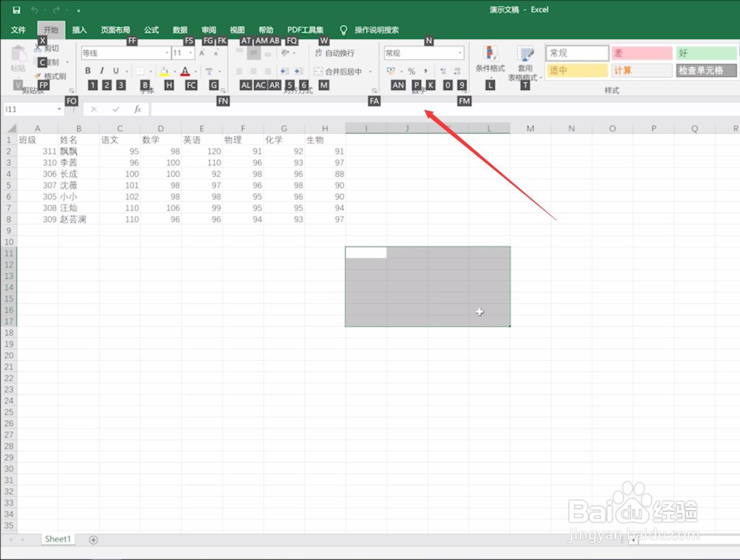Open the 数据 (Data) ribbon tab
This screenshot has height=560, width=740.
pyautogui.click(x=180, y=30)
